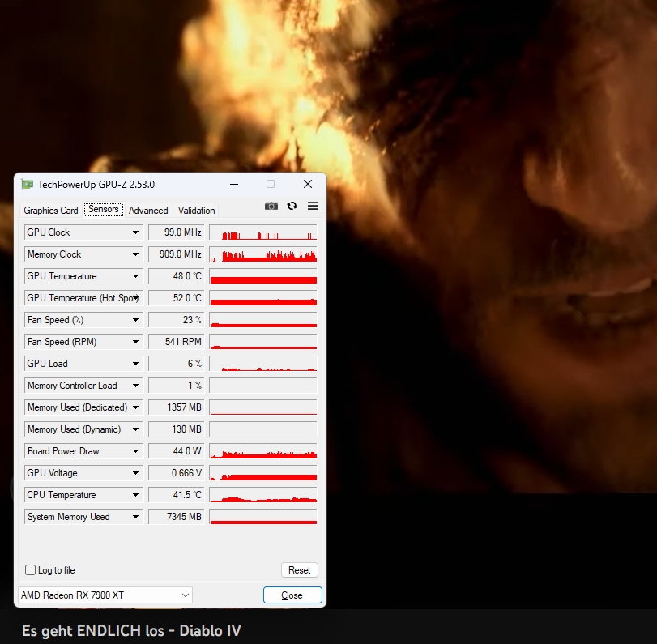Image resolution: width=657 pixels, height=644 pixels.
Task: Click the 7345 MB system memory value
Action: click(x=177, y=517)
